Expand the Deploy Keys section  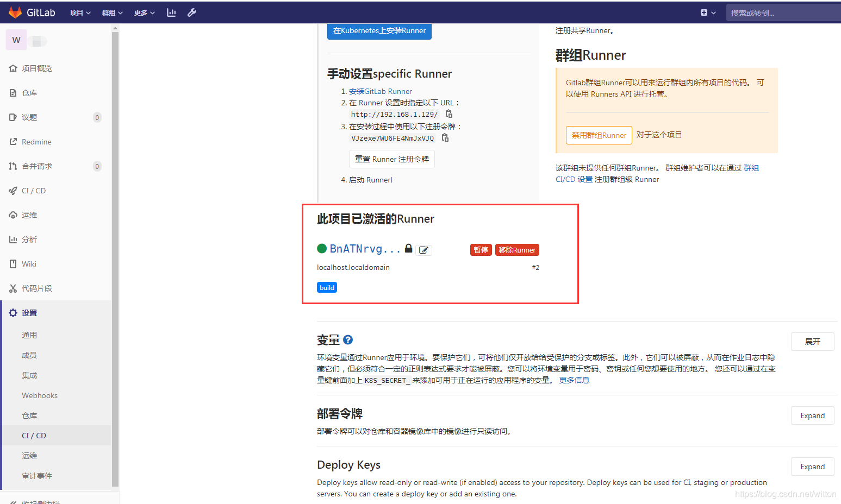pyautogui.click(x=813, y=467)
